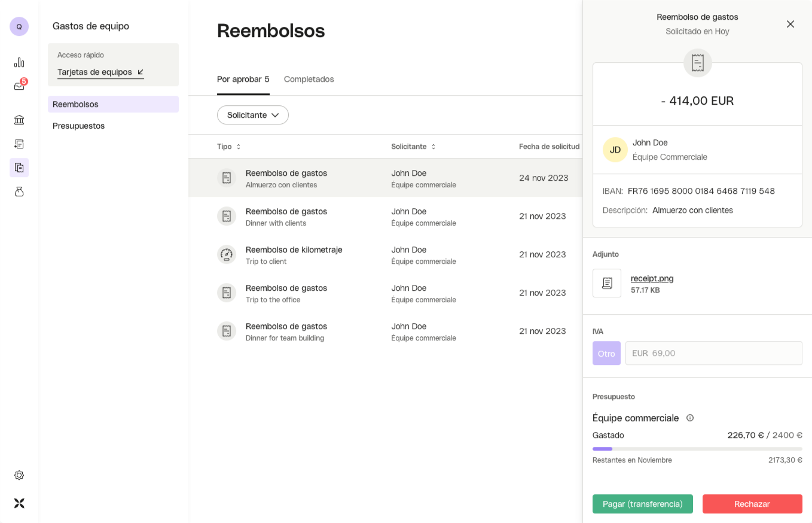Sort by the Tipo column
The height and width of the screenshot is (523, 812).
coord(229,147)
